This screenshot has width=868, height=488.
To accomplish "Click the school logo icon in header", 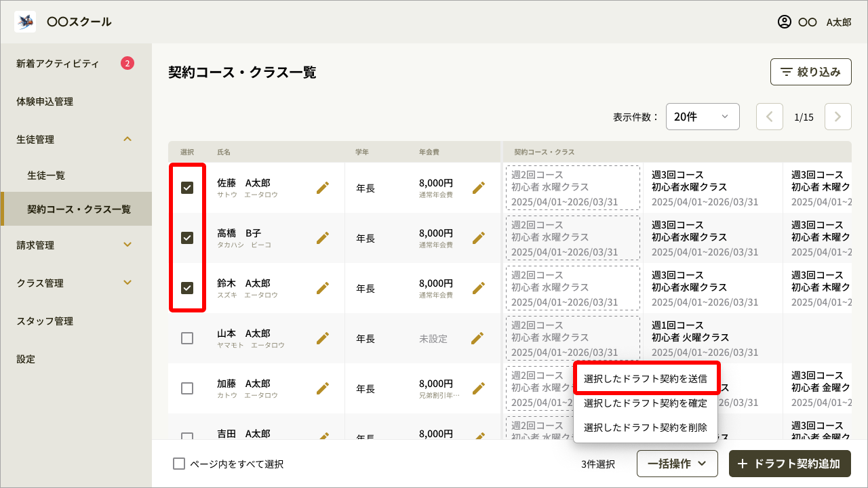I will coord(25,22).
